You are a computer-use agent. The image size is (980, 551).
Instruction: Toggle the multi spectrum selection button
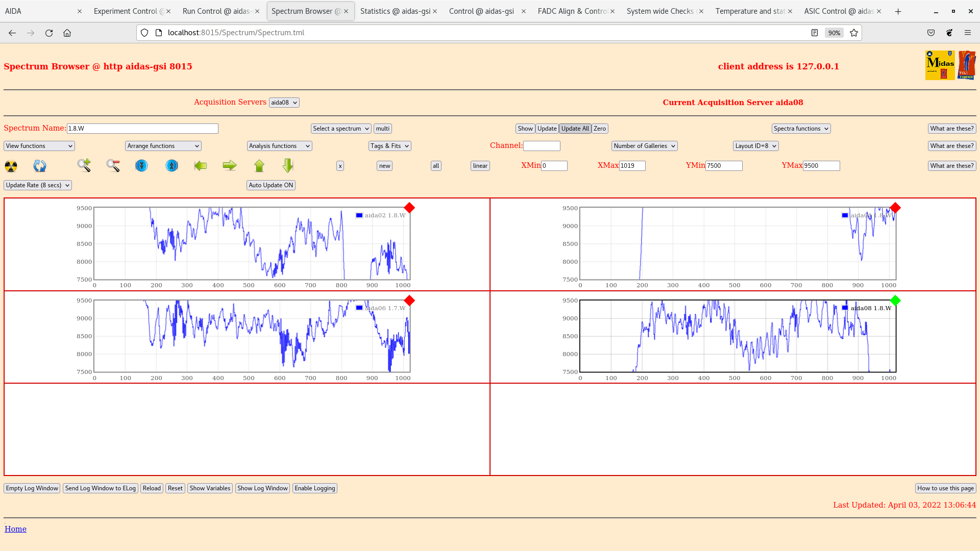[x=383, y=129]
